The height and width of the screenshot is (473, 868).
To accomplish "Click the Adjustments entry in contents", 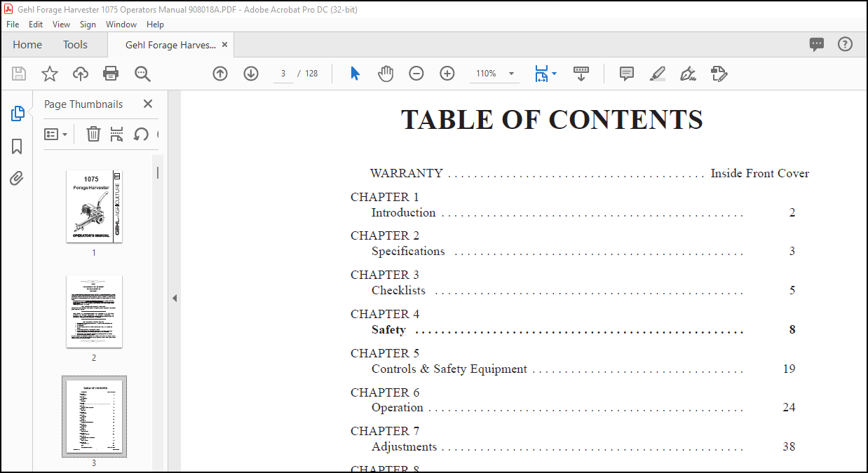I will coord(404,446).
